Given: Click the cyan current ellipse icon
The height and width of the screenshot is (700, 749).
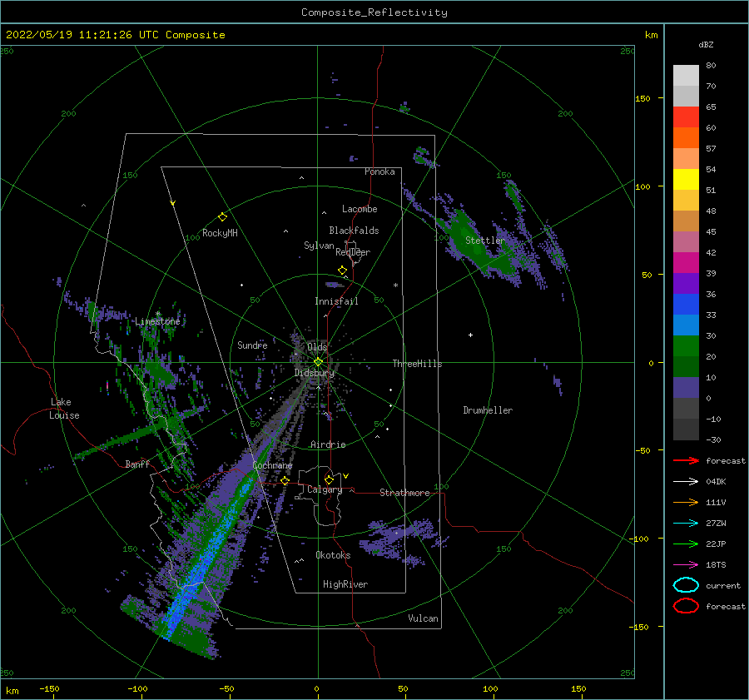Looking at the screenshot, I should pos(686,585).
